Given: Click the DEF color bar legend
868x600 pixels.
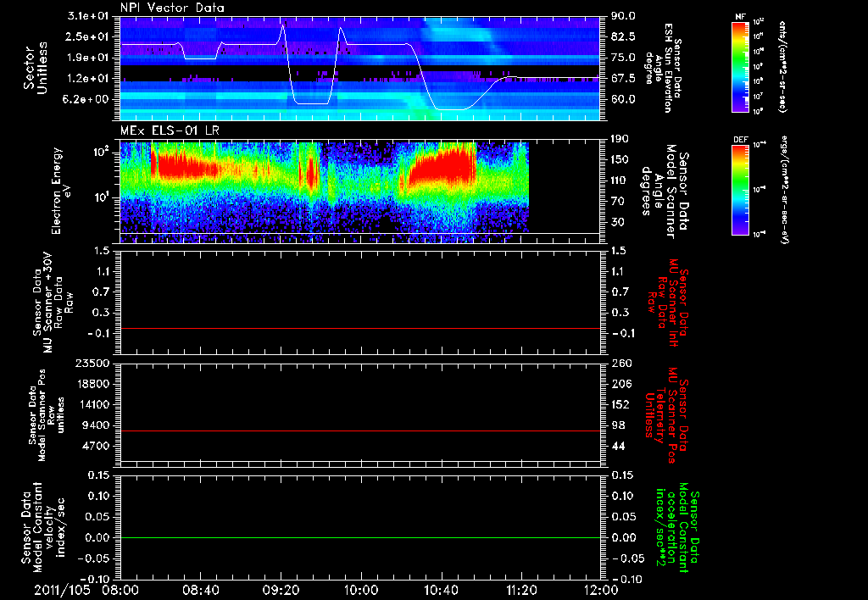Looking at the screenshot, I should pos(741,189).
